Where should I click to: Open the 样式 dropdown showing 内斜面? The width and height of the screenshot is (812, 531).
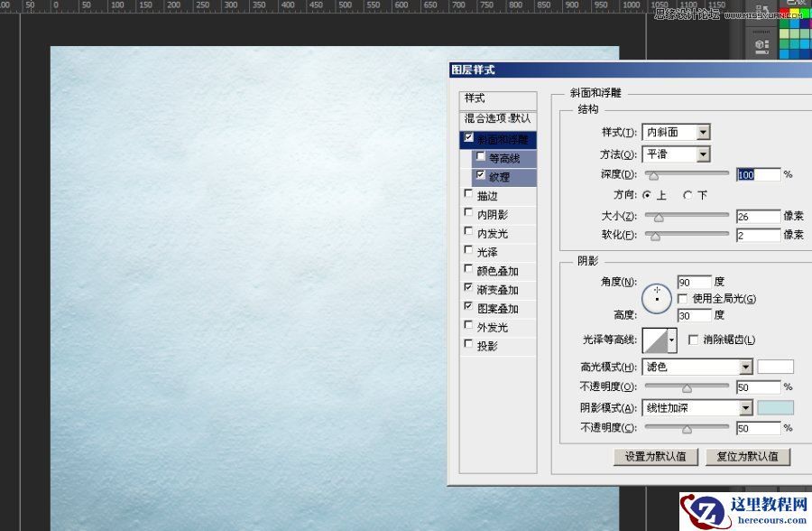click(675, 131)
